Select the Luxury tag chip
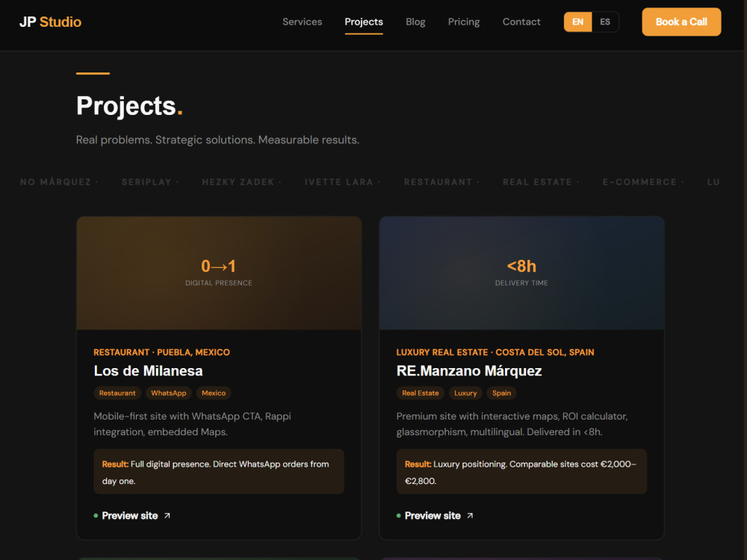Image resolution: width=747 pixels, height=560 pixels. (x=465, y=393)
